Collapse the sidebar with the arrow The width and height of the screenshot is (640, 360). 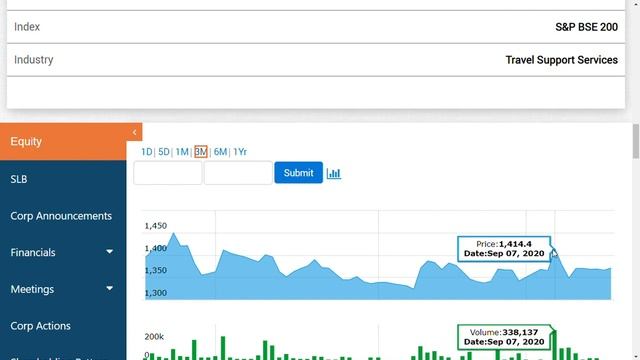click(134, 132)
